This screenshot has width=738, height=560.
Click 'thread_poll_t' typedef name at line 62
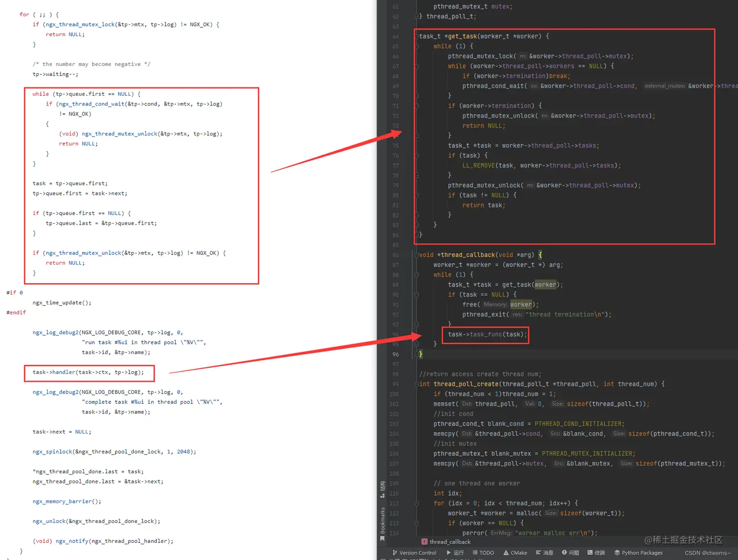(450, 17)
